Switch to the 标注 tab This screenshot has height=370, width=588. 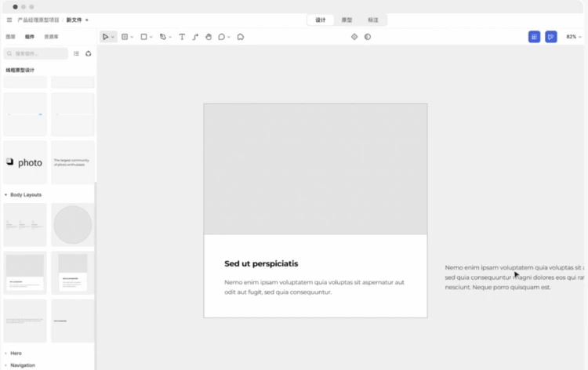373,20
